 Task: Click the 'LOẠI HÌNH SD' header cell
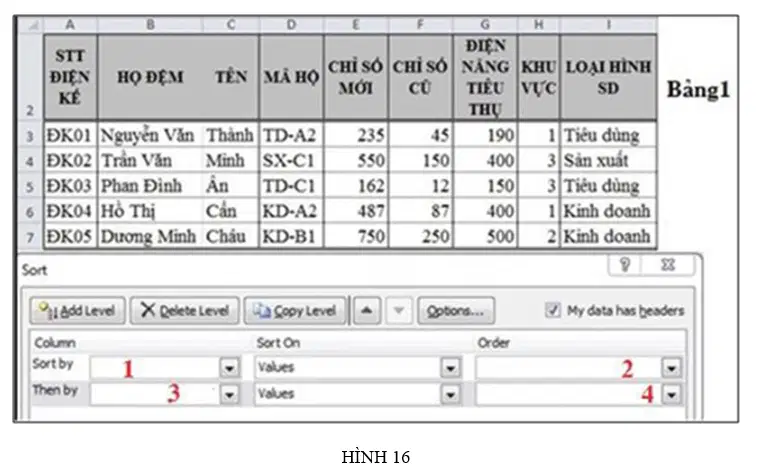608,77
